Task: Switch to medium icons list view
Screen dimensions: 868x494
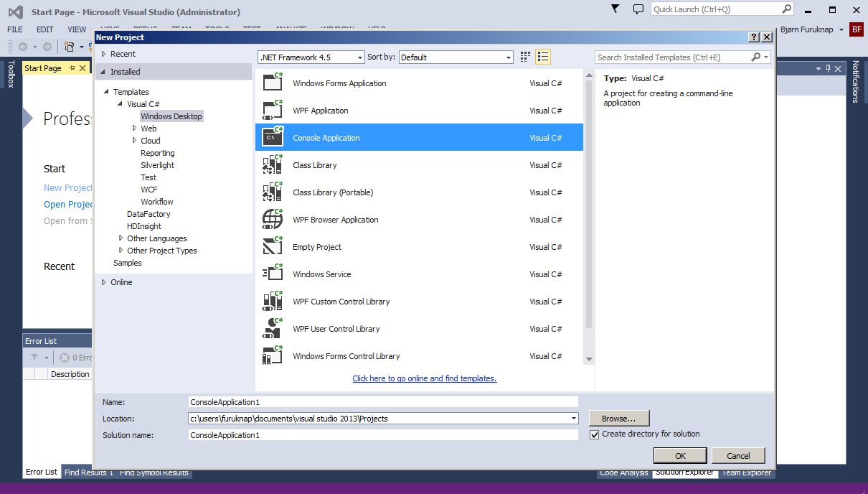Action: click(543, 57)
